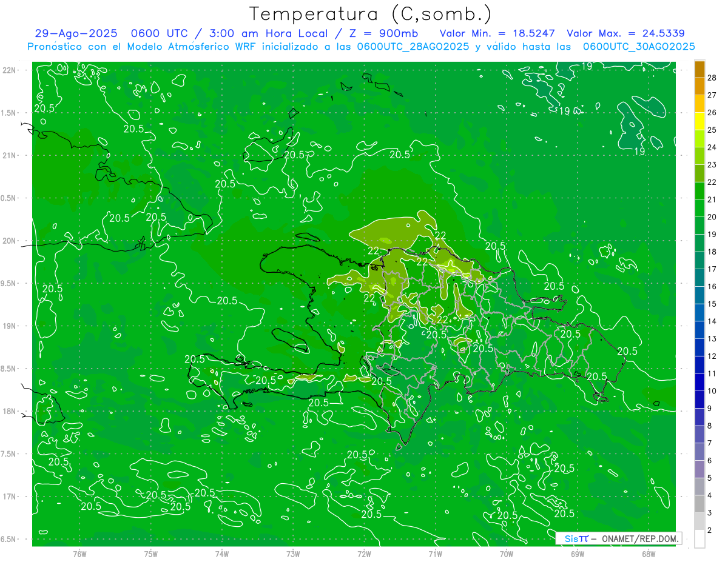Click the 22N latitude axis label
Screen dimensions: 728x562
10,70
